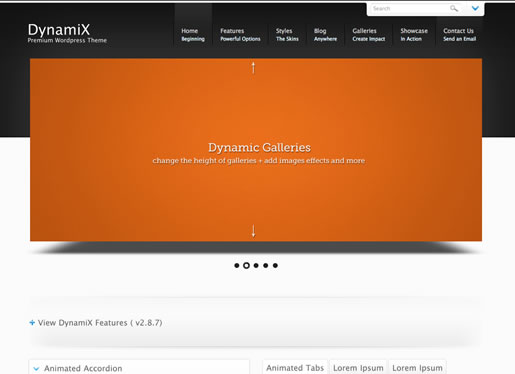Viewport: 515px width, 374px height.
Task: Open the Home Beginning menu item
Action: [193, 35]
